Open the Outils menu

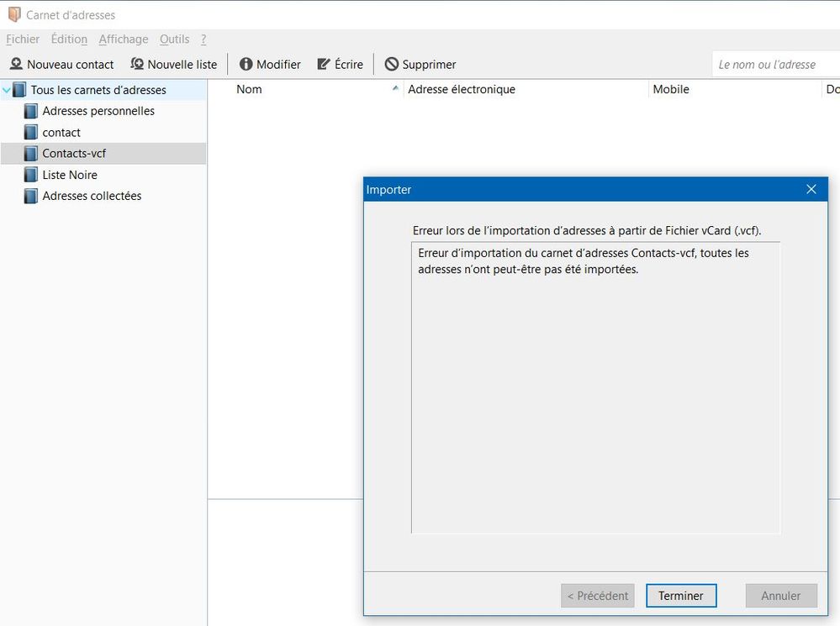click(x=174, y=39)
